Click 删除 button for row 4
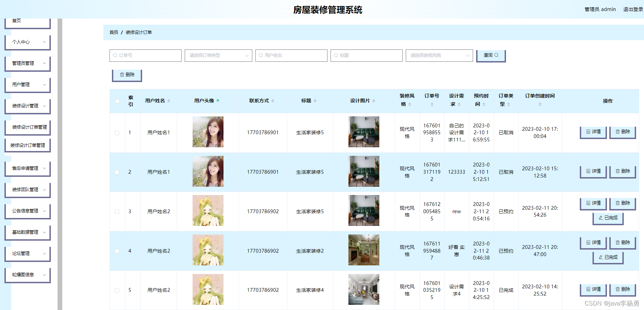 coord(623,243)
